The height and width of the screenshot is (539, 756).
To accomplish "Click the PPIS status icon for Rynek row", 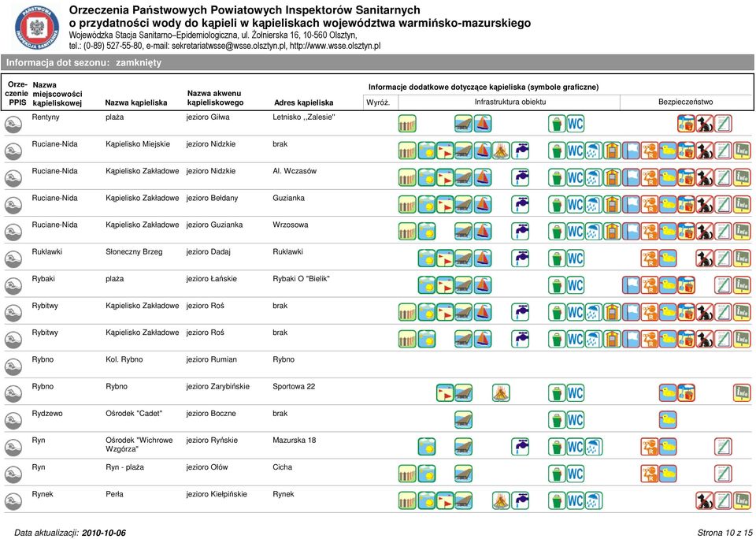I will click(x=13, y=502).
